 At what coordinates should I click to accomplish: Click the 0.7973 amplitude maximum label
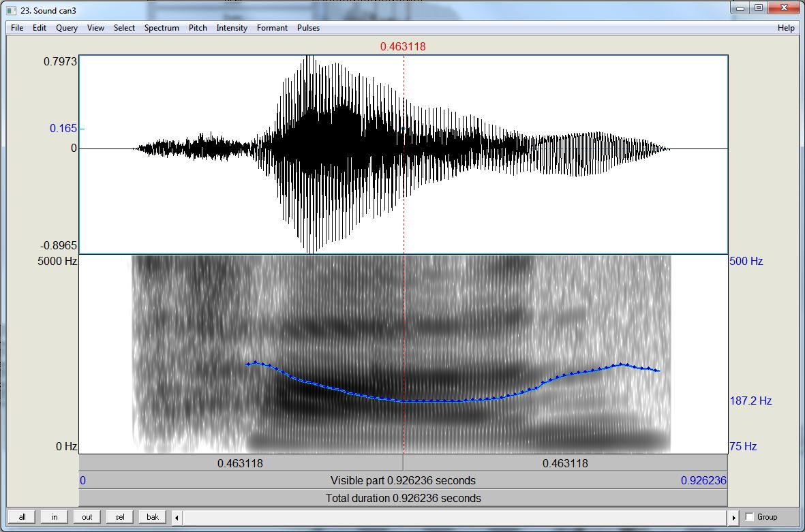pos(60,61)
